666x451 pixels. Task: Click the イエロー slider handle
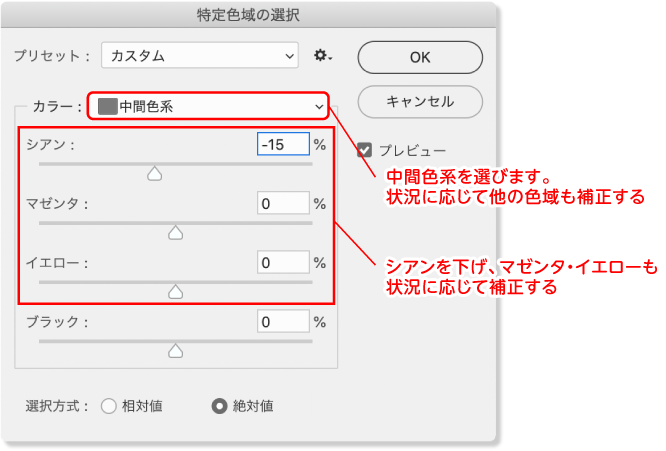(x=175, y=292)
